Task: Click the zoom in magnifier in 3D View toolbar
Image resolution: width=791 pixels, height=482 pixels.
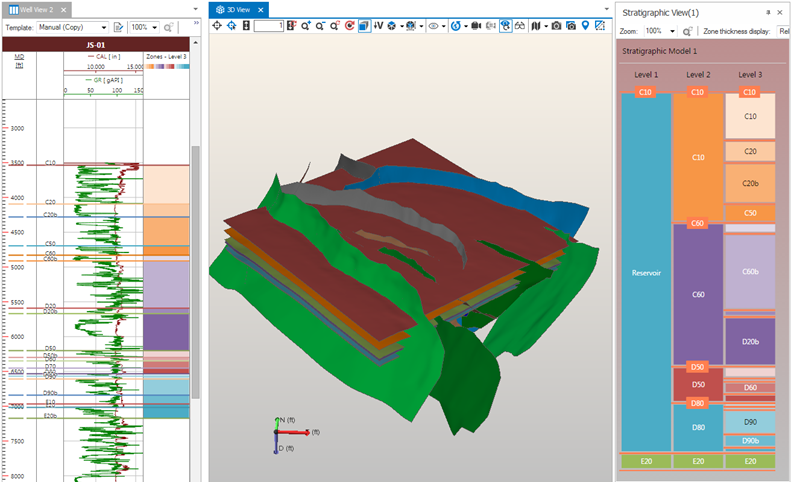Action: coord(305,26)
